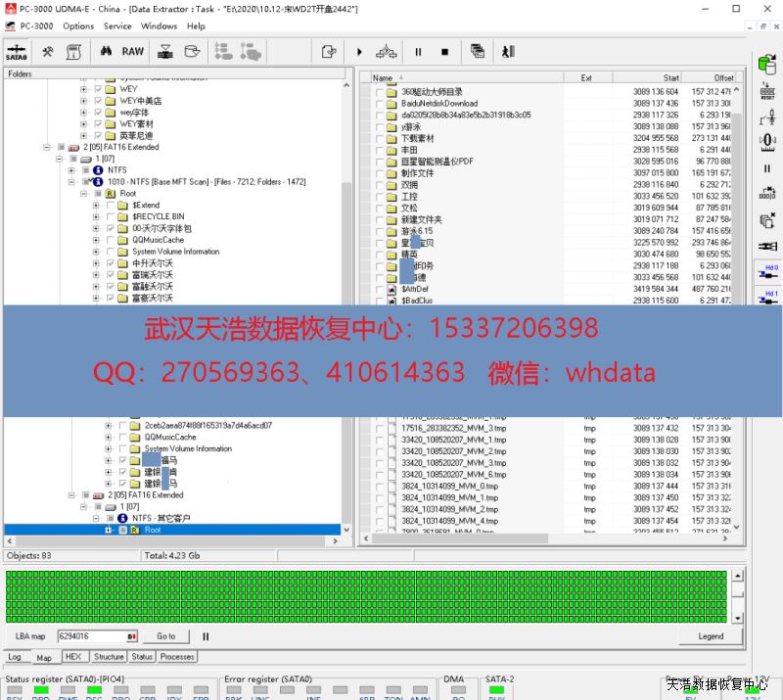The height and width of the screenshot is (700, 783).
Task: Click the SATA0 port toolbar icon
Action: pos(17,52)
